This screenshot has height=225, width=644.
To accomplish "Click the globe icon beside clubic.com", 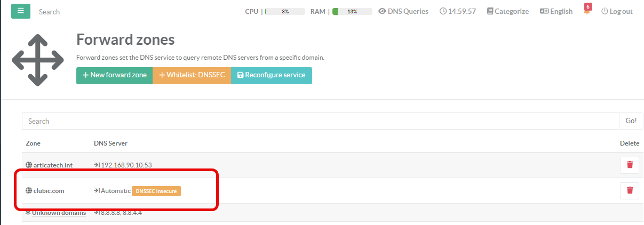I will click(29, 191).
